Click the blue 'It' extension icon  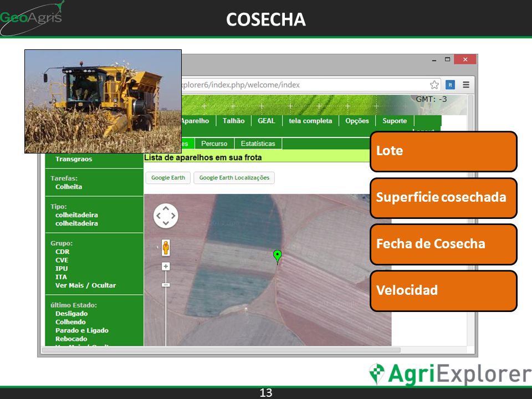[x=450, y=85]
